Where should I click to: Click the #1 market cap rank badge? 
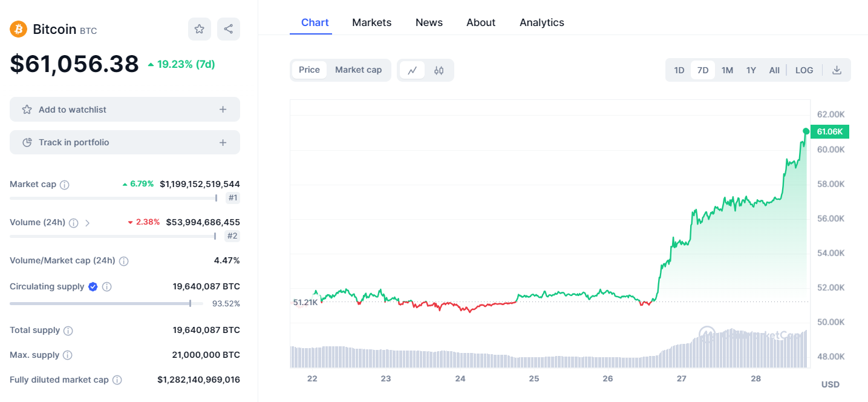coord(233,198)
